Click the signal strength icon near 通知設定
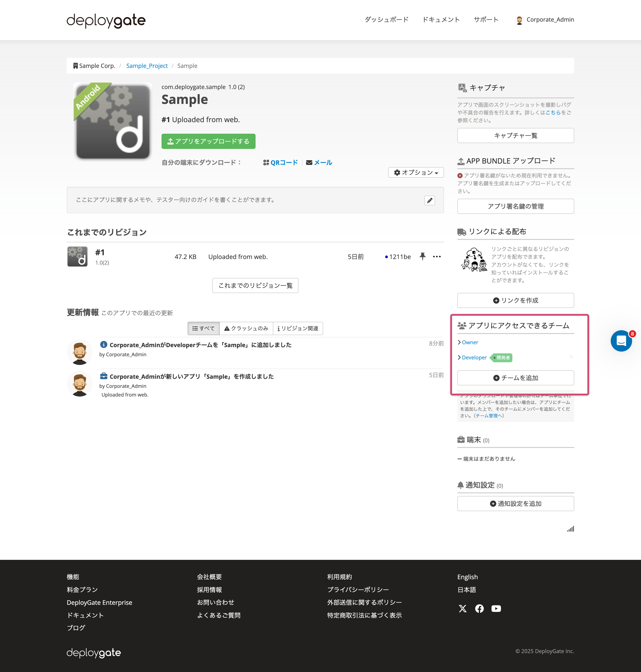 click(570, 529)
